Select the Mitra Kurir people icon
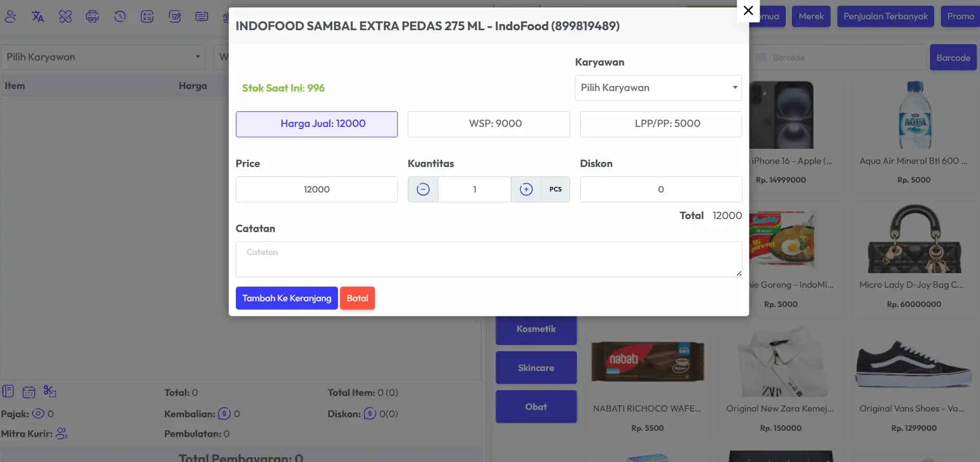 tap(61, 433)
